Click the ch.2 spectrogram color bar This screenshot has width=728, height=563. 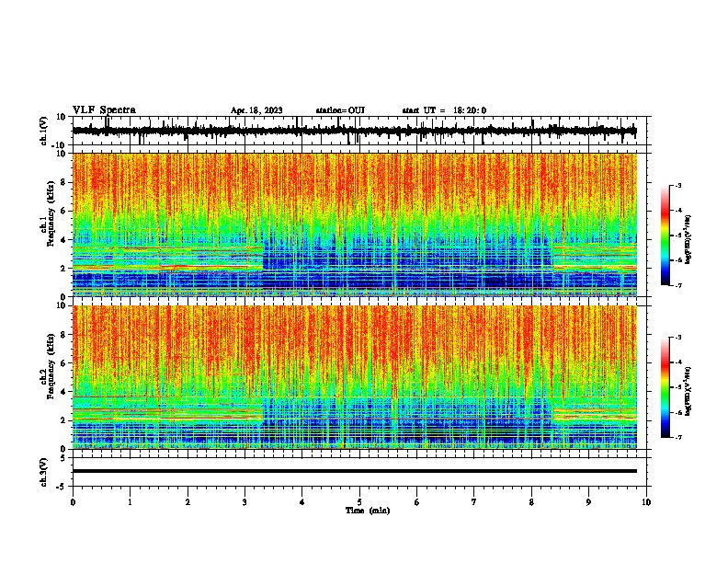[665, 387]
